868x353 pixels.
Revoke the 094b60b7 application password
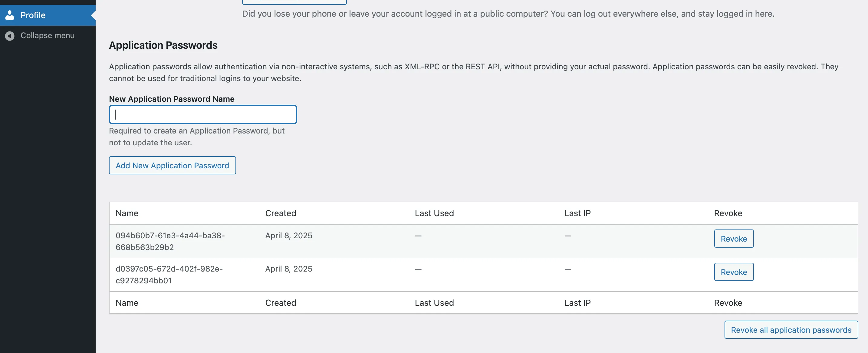[x=734, y=239]
